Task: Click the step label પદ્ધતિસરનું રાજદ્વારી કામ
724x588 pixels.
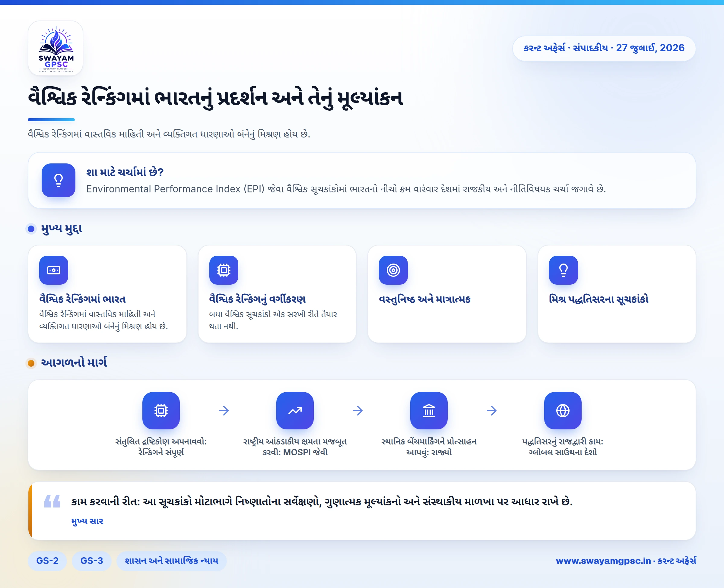Action: coord(563,447)
